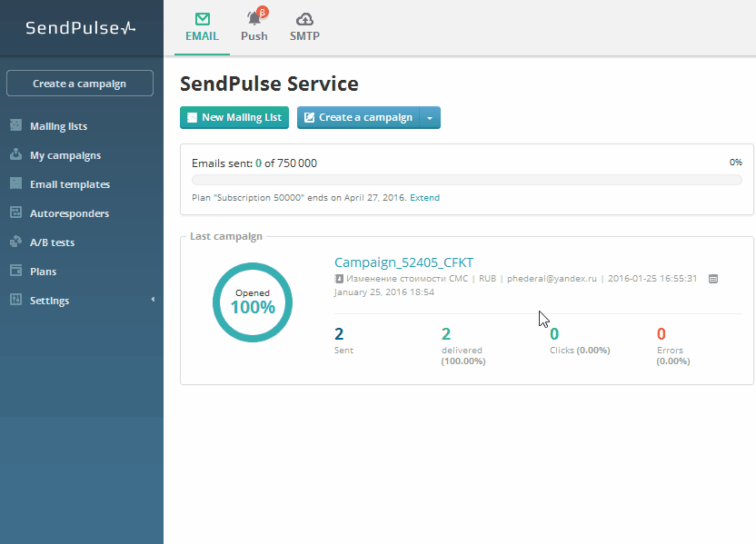This screenshot has height=544, width=756.
Task: Open the Plans page
Action: click(44, 272)
